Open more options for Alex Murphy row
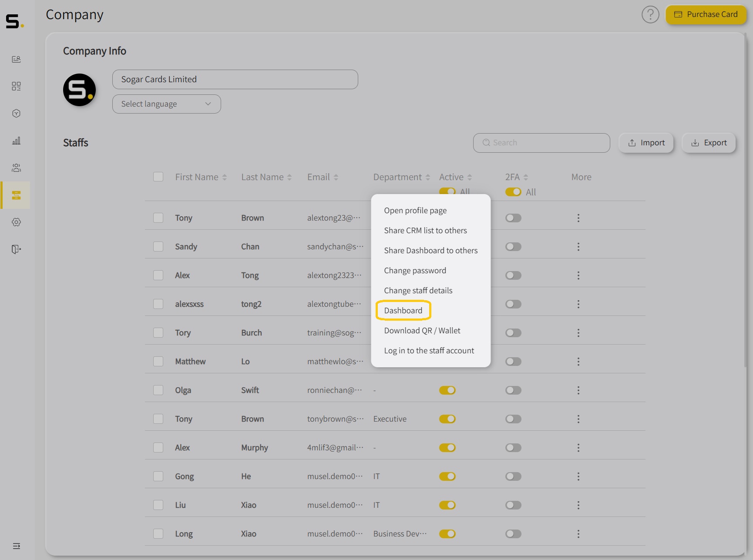The height and width of the screenshot is (560, 753). click(x=578, y=448)
